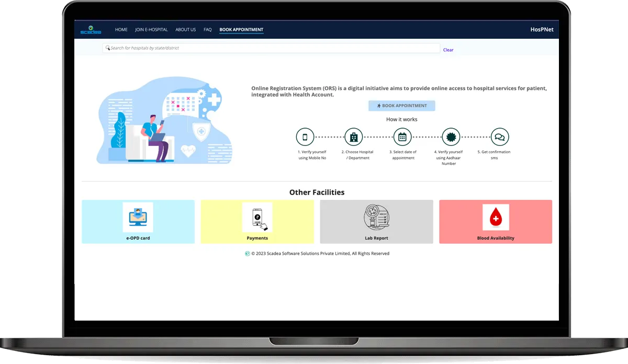Click the confirmation SMS chat icon
628x364 pixels.
[500, 137]
